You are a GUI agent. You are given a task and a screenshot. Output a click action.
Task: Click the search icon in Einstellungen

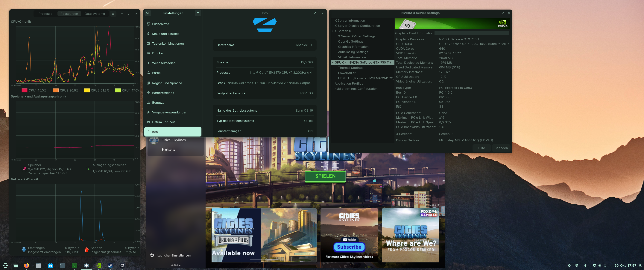[148, 13]
